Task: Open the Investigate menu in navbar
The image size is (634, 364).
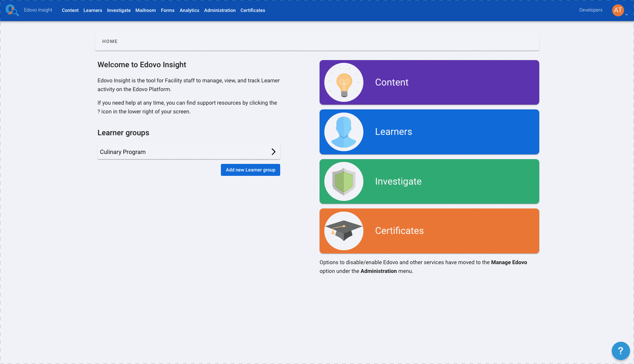Action: tap(119, 10)
